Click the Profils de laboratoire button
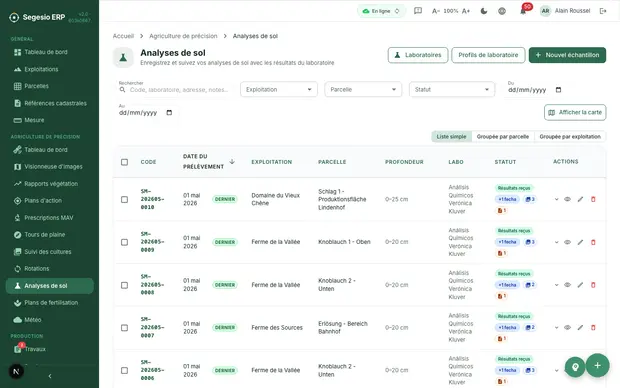Image resolution: width=620 pixels, height=388 pixels. pos(488,55)
